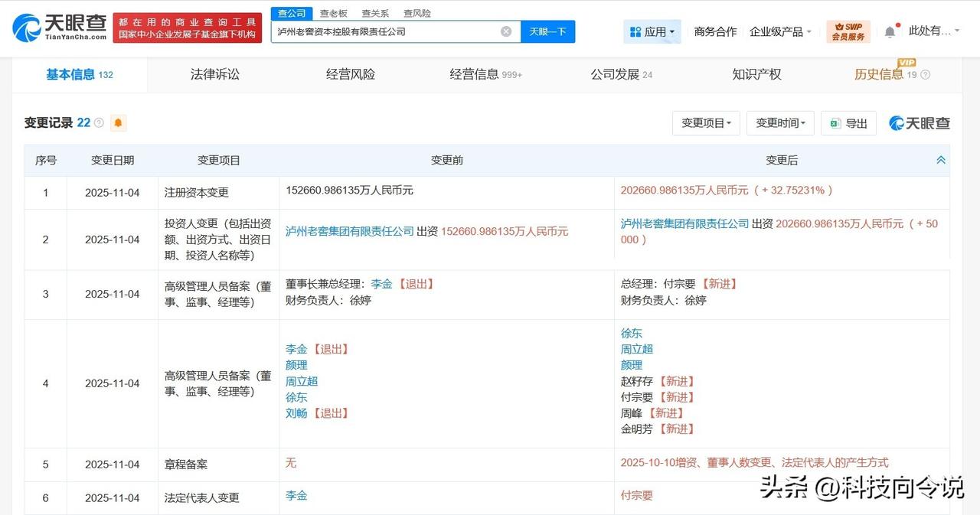This screenshot has height=515, width=980.
Task: Switch to the 法律诉讼 tab
Action: click(x=215, y=74)
